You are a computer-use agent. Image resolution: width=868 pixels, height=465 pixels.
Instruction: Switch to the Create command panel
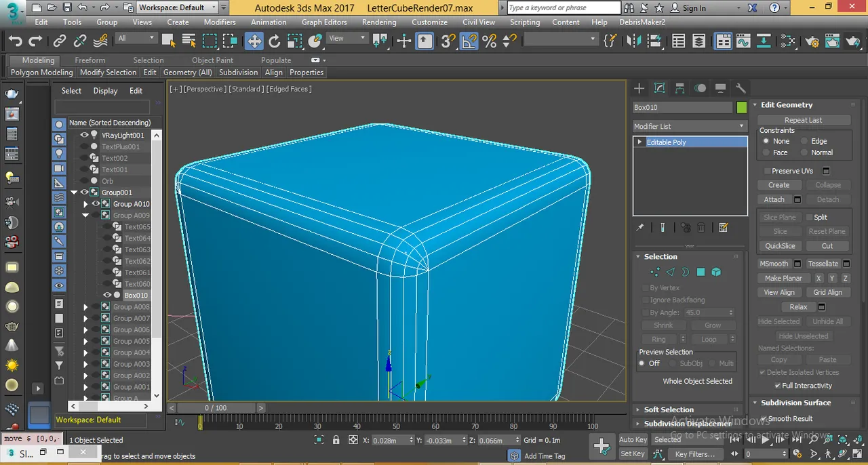pos(639,88)
